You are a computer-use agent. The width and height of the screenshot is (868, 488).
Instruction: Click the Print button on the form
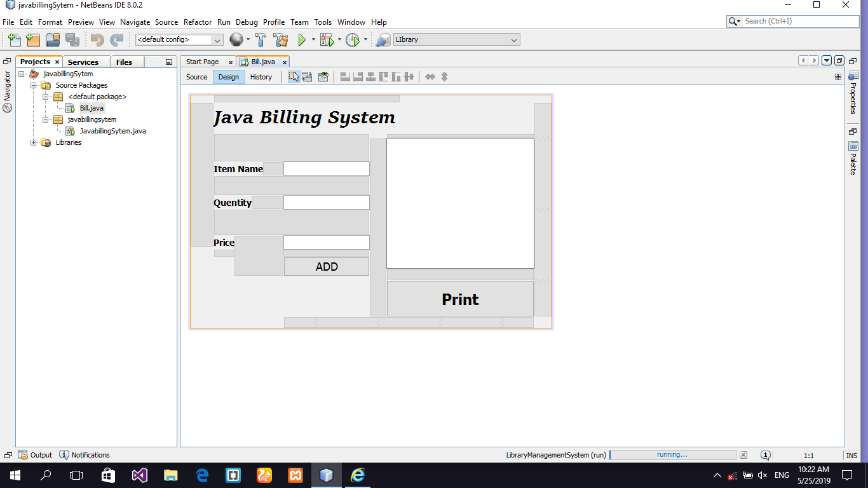click(x=459, y=299)
